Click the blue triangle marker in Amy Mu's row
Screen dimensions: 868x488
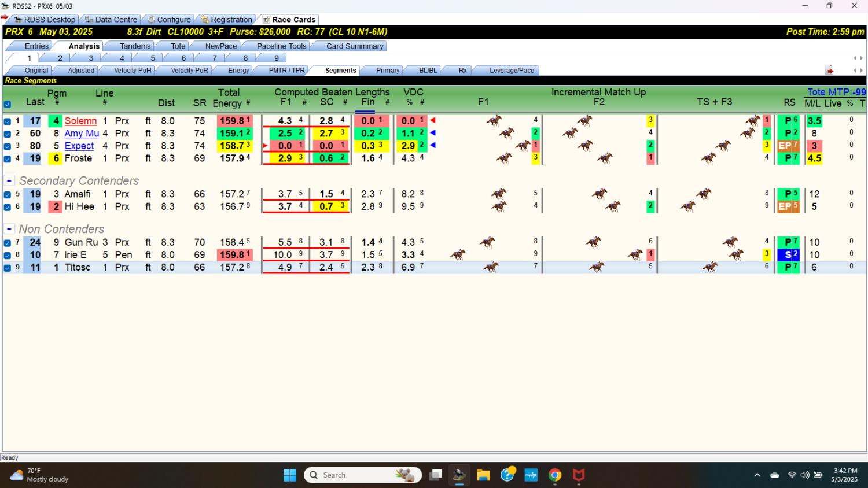coord(432,133)
